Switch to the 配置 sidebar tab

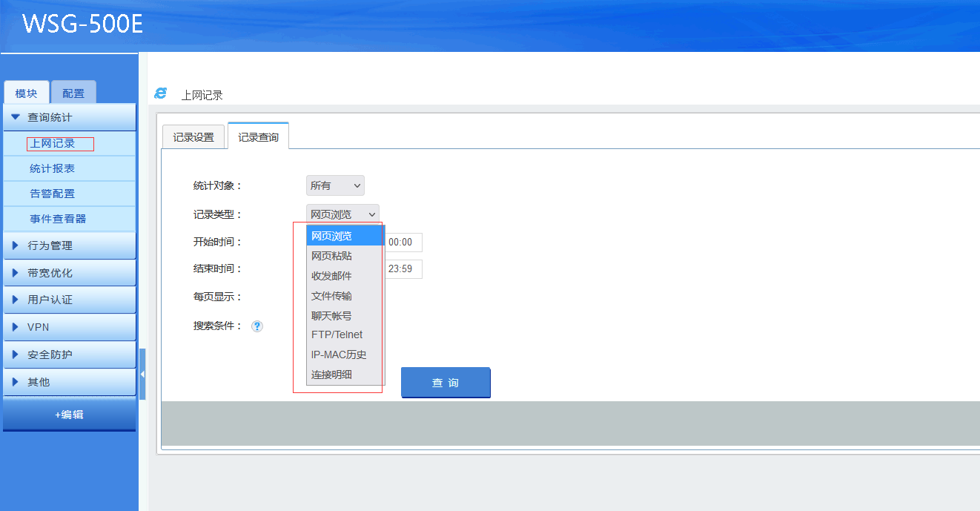click(73, 93)
